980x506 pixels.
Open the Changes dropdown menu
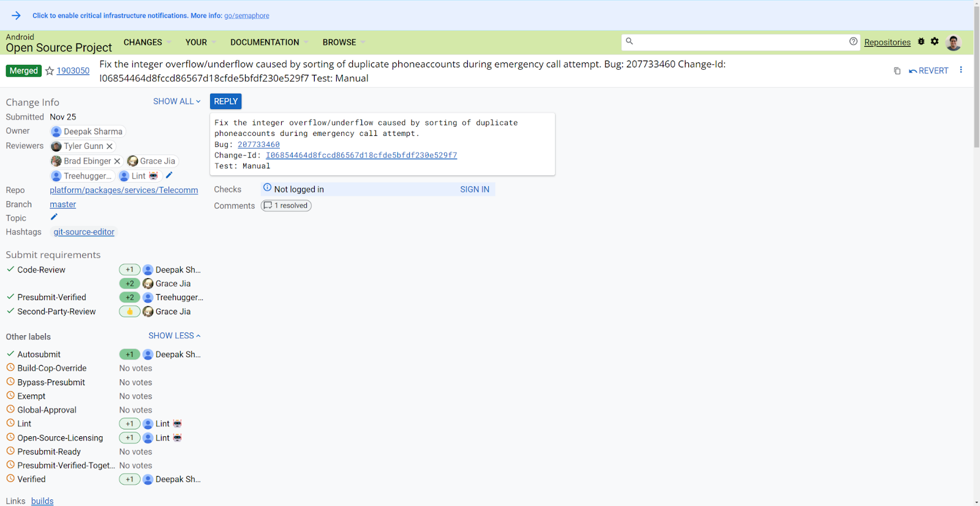147,42
